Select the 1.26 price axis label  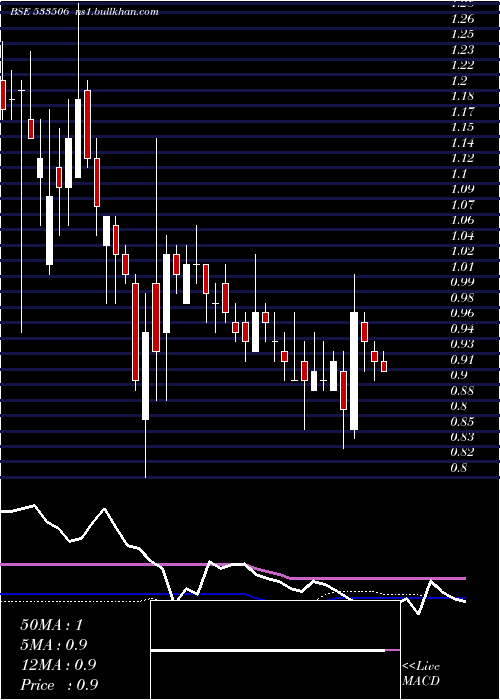click(462, 19)
